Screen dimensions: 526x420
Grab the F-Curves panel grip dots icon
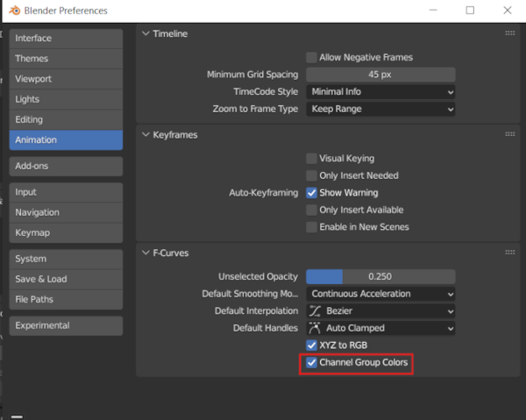coord(510,253)
